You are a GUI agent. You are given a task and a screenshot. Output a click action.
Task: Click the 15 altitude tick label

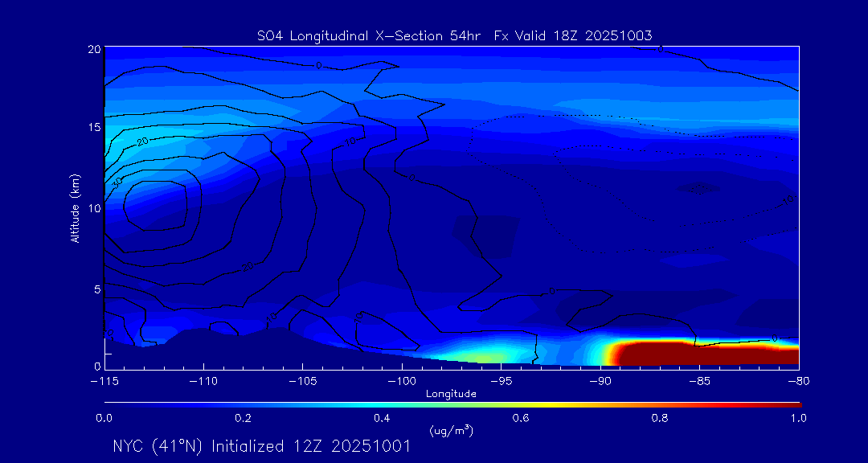pos(92,128)
